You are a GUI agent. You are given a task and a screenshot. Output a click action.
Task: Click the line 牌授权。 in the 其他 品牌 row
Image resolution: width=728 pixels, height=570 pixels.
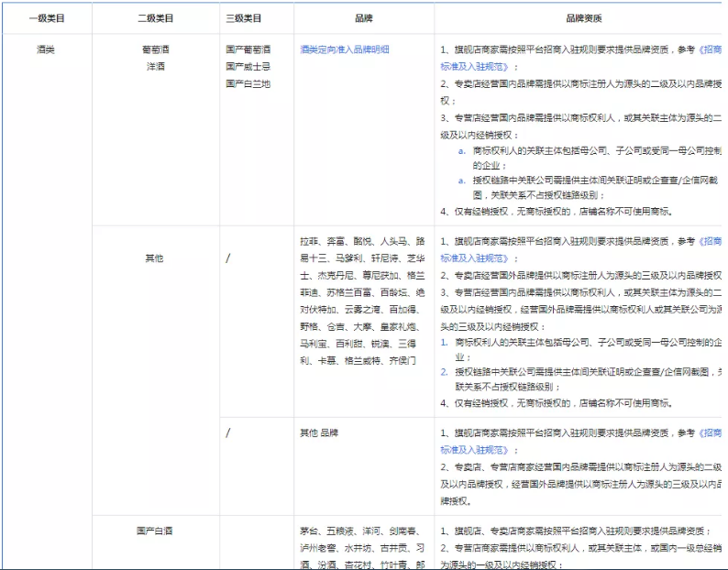click(x=457, y=501)
